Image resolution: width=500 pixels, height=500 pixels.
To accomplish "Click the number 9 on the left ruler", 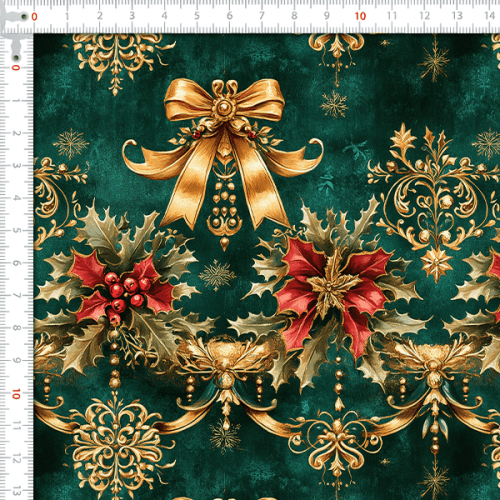I will click(16, 360).
